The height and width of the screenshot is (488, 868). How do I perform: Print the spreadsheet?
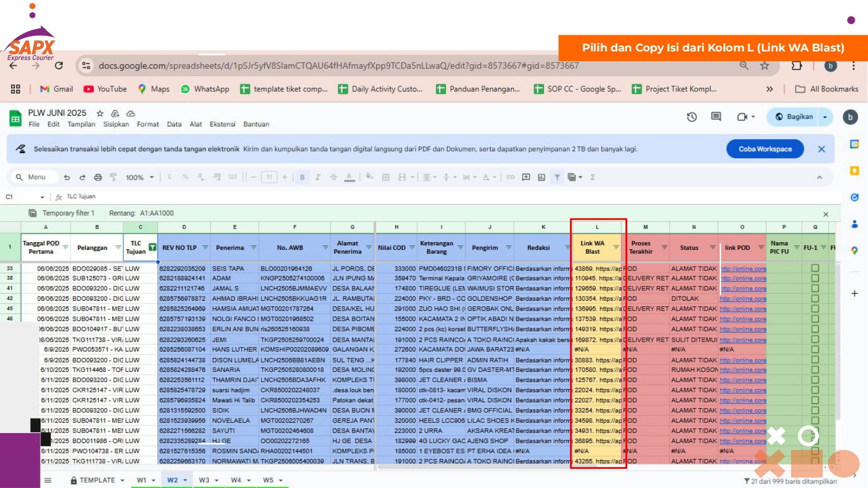click(98, 178)
